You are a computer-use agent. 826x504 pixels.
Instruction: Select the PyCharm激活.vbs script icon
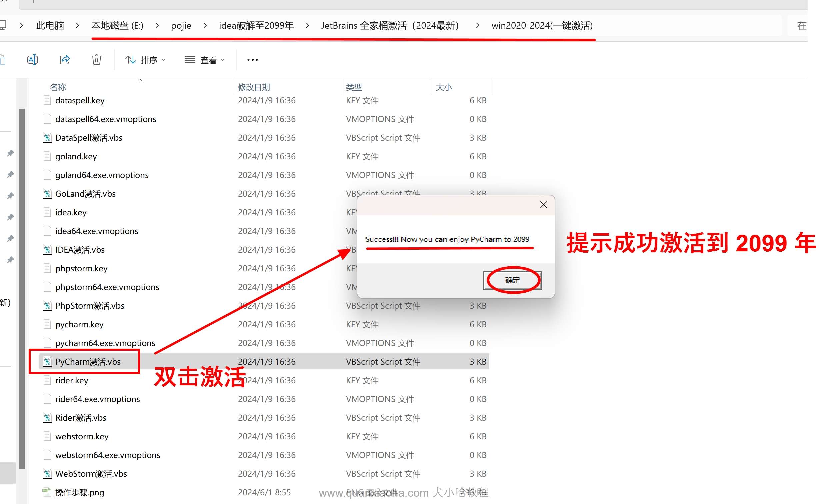pyautogui.click(x=47, y=361)
